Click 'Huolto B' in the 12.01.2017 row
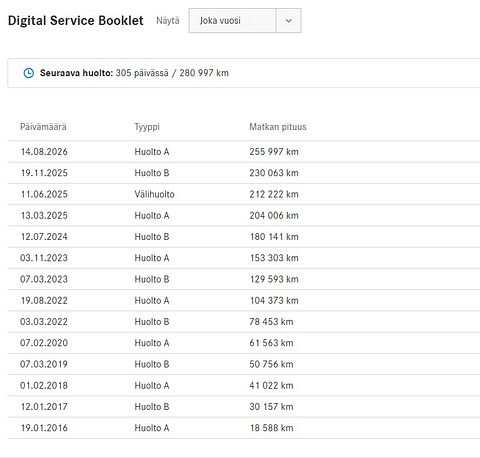 pyautogui.click(x=152, y=407)
